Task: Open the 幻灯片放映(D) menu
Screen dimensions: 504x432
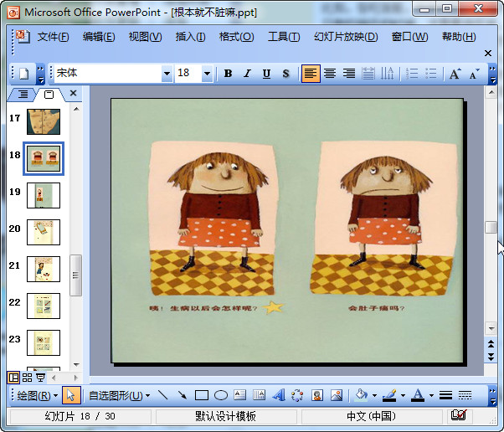Action: (346, 37)
